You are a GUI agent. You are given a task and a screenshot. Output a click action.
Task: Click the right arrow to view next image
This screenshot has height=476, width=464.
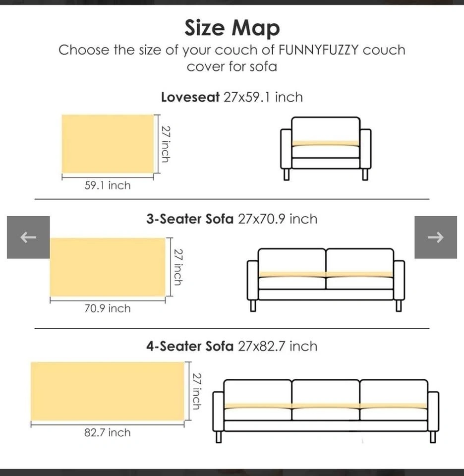pos(435,238)
